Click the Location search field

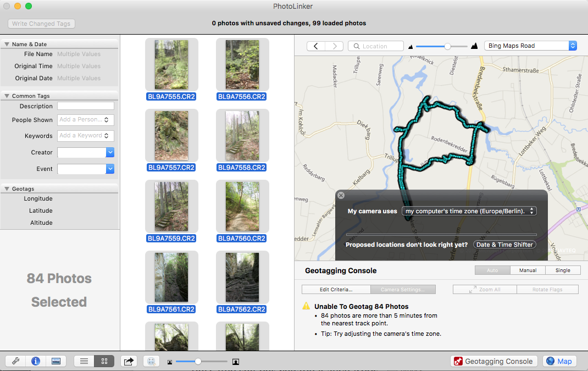pyautogui.click(x=376, y=46)
